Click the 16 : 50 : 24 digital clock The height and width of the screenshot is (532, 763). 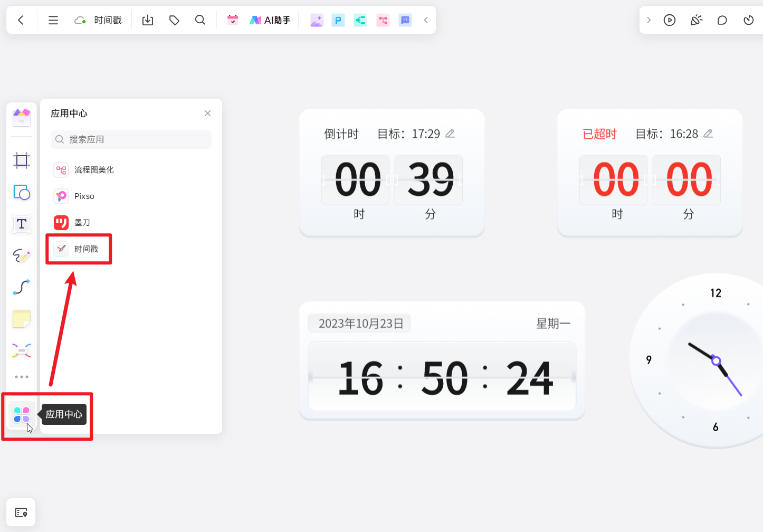pyautogui.click(x=442, y=377)
